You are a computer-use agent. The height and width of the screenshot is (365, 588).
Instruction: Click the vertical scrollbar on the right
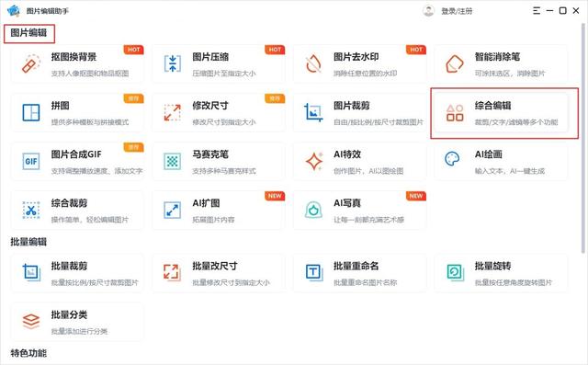[x=583, y=139]
